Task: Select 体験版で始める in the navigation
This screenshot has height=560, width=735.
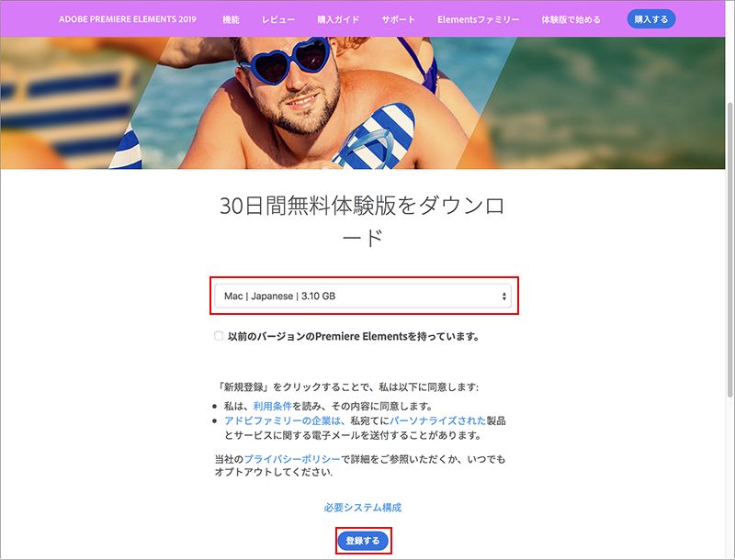Action: 571,19
